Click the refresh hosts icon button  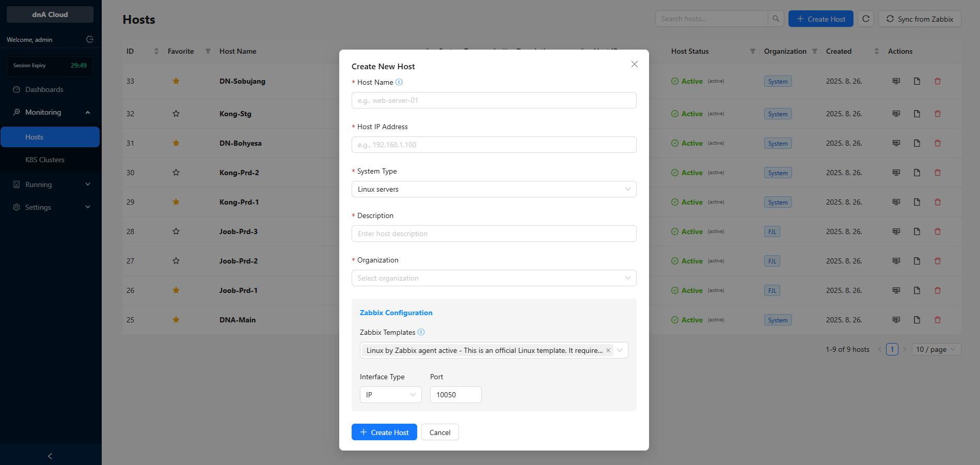[x=866, y=19]
